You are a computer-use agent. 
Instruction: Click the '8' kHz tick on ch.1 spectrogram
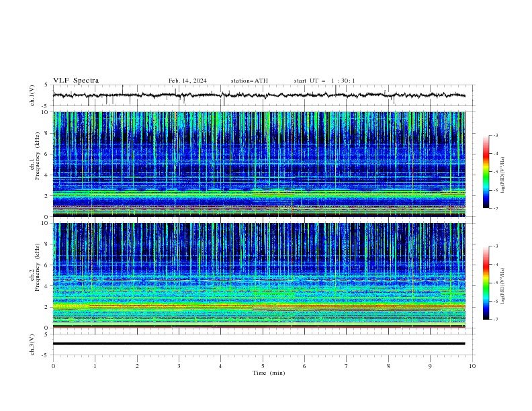pos(46,133)
